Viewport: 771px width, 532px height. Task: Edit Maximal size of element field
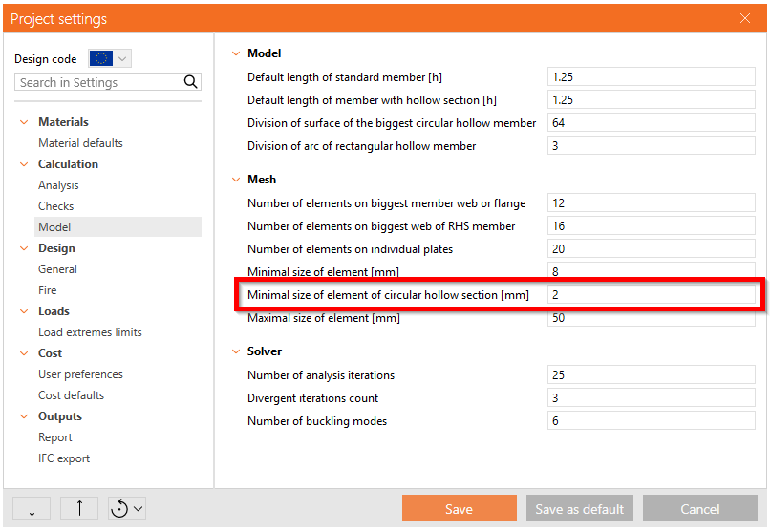[651, 318]
